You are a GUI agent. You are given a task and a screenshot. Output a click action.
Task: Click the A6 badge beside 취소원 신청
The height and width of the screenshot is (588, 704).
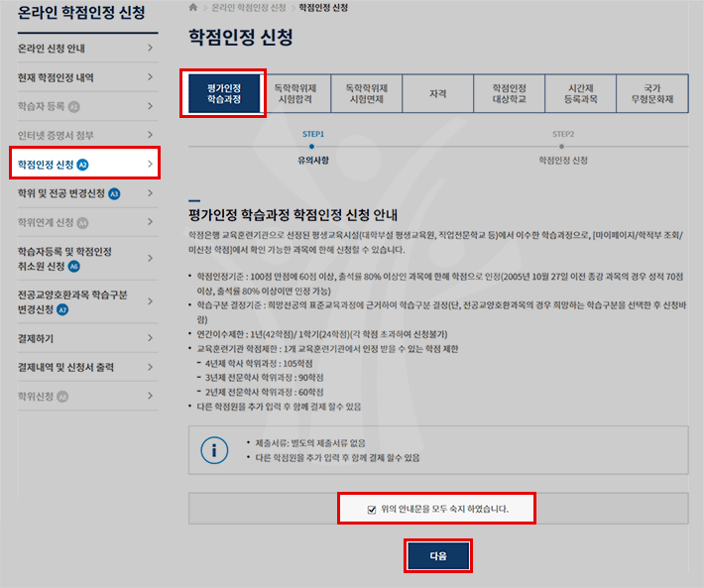tap(74, 267)
